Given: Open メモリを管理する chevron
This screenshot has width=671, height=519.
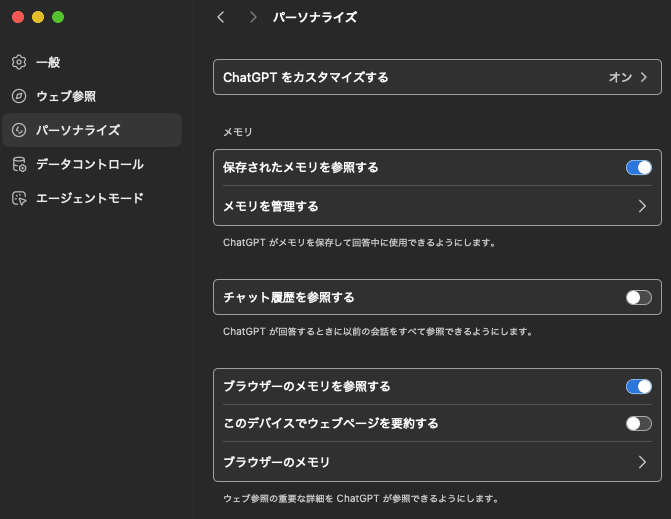Looking at the screenshot, I should tap(643, 207).
